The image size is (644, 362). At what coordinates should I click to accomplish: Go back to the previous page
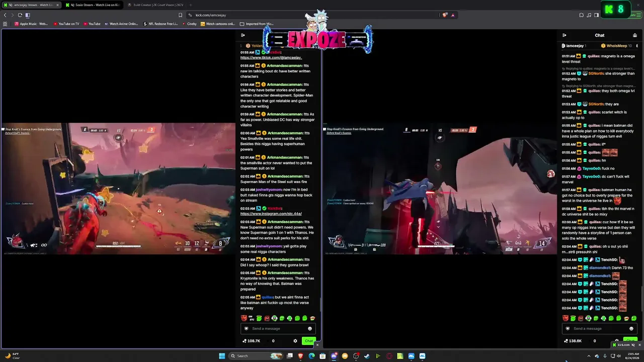pyautogui.click(x=5, y=15)
